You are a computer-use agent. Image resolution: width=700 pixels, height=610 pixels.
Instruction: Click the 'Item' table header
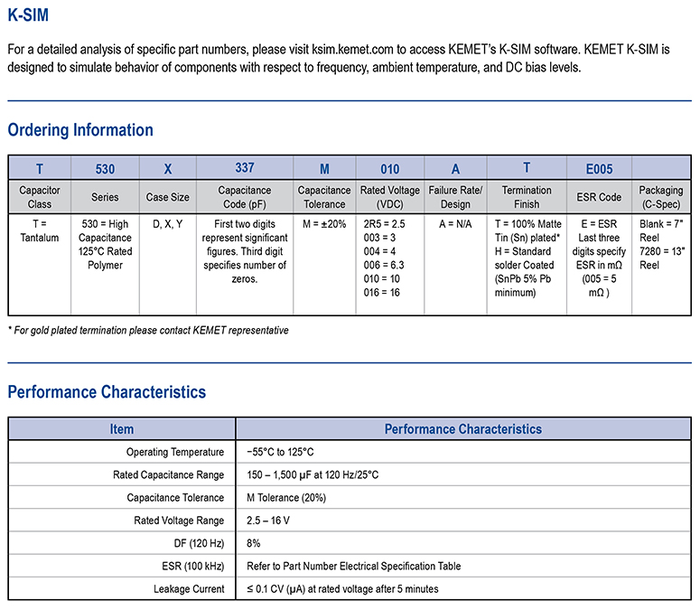(x=122, y=429)
